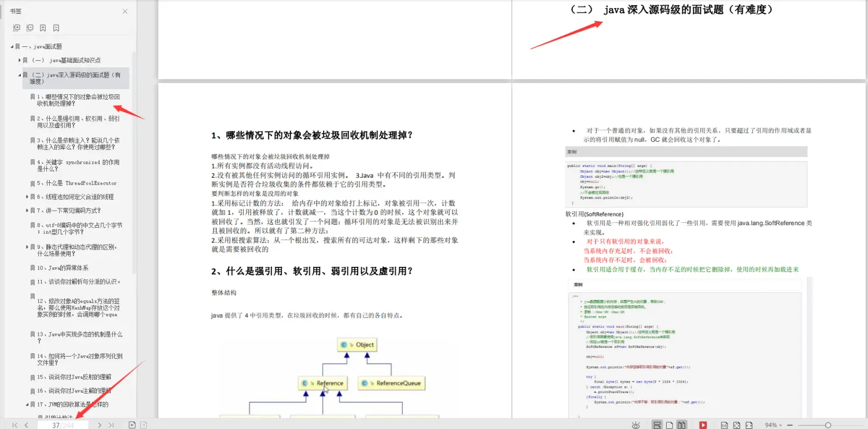Select bookmark （二）java深入源码级的面试题

point(76,78)
